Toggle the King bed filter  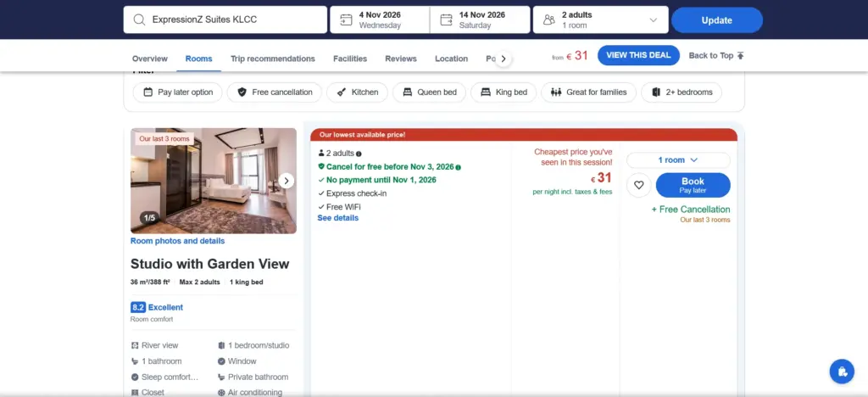click(504, 92)
